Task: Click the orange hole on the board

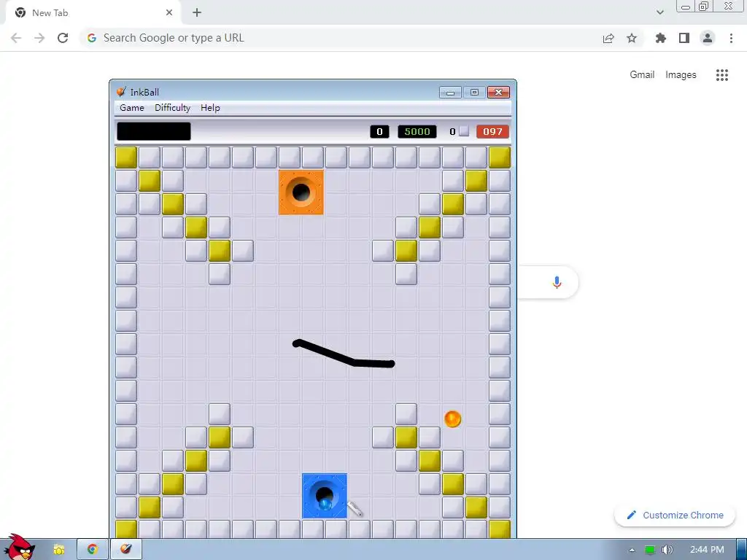Action: (x=301, y=192)
